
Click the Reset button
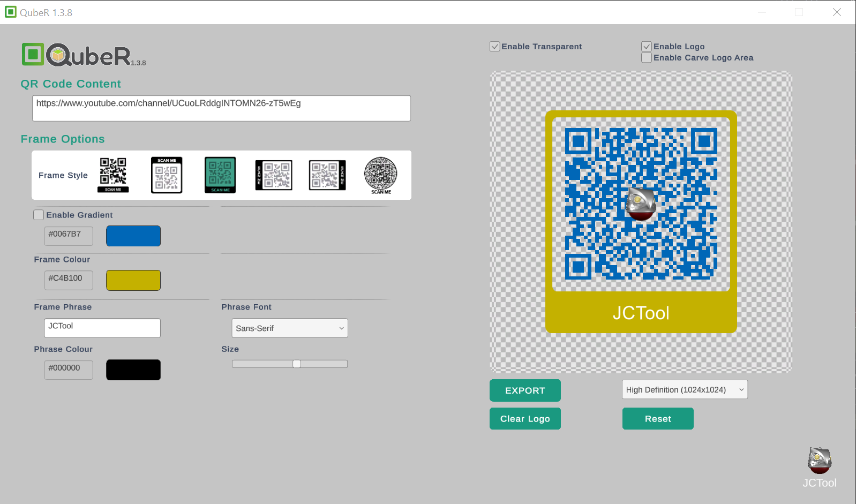coord(658,419)
